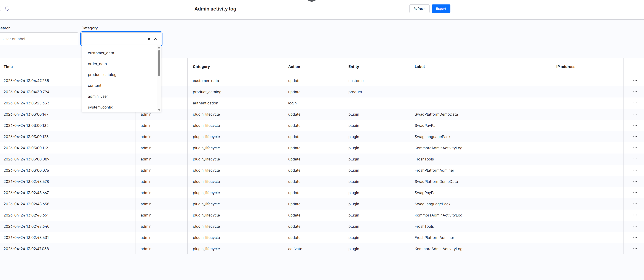Open row menu for 13:03:00.076 entry
Image resolution: width=644 pixels, height=280 pixels.
[635, 170]
